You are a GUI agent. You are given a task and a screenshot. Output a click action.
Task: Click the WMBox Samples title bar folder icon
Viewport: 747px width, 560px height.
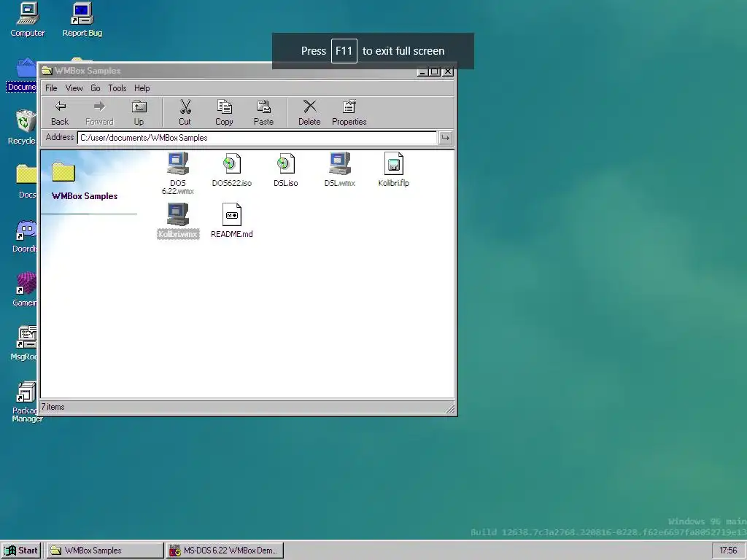[47, 71]
